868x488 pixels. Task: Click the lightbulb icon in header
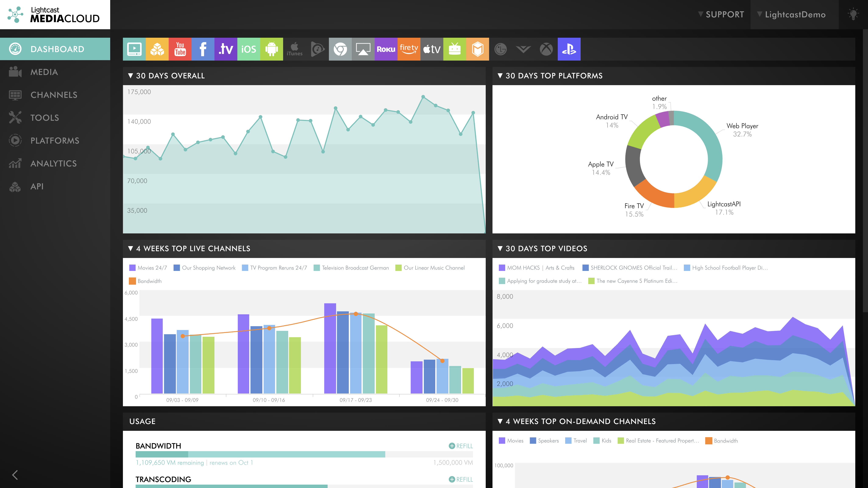coord(853,14)
